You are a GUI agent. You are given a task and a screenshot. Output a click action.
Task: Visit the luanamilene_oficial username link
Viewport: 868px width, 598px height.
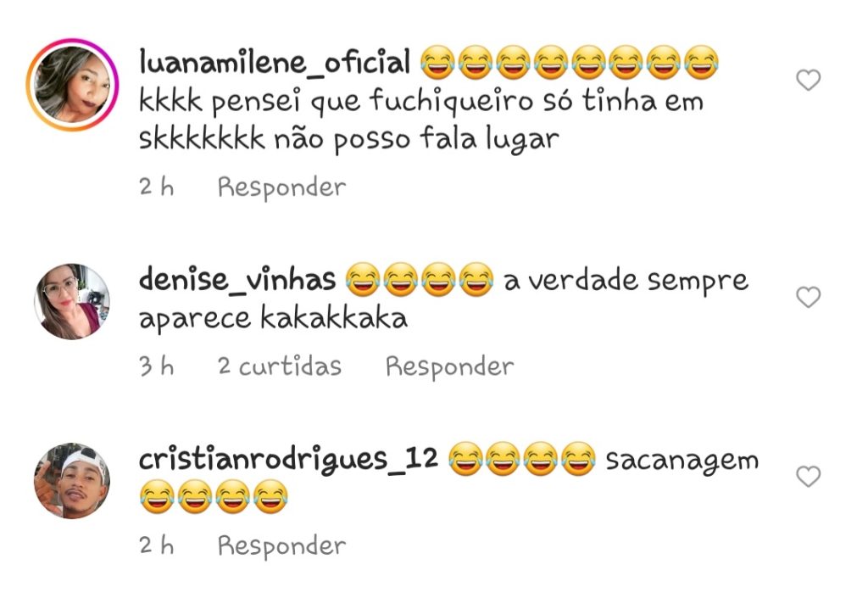pyautogui.click(x=275, y=61)
